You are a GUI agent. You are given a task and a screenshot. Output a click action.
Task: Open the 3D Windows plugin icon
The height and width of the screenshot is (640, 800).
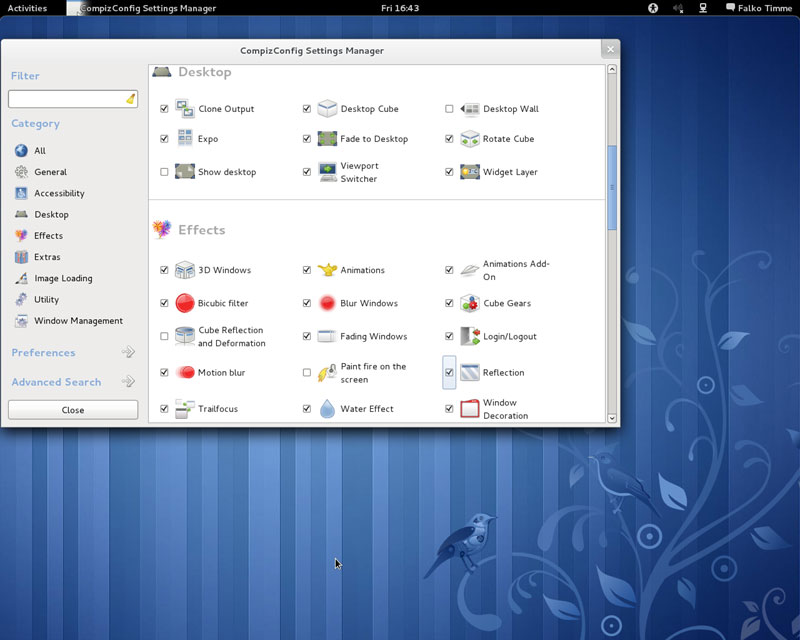[185, 270]
